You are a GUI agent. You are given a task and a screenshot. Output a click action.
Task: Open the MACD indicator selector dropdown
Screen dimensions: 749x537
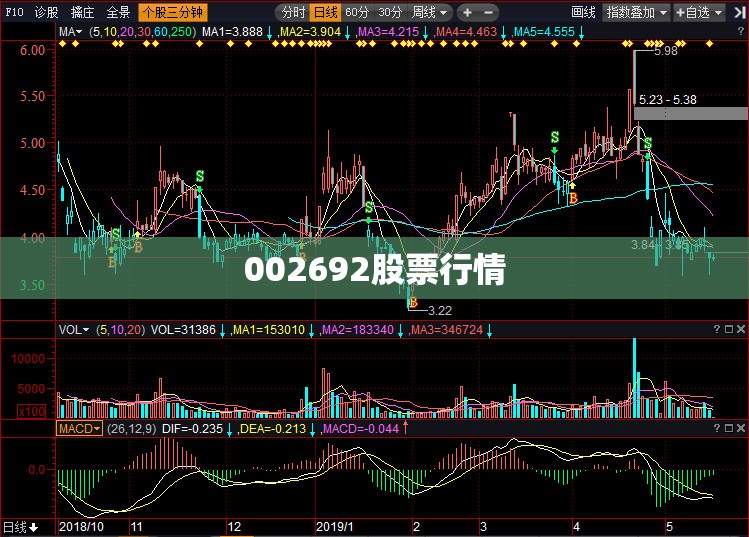80,429
